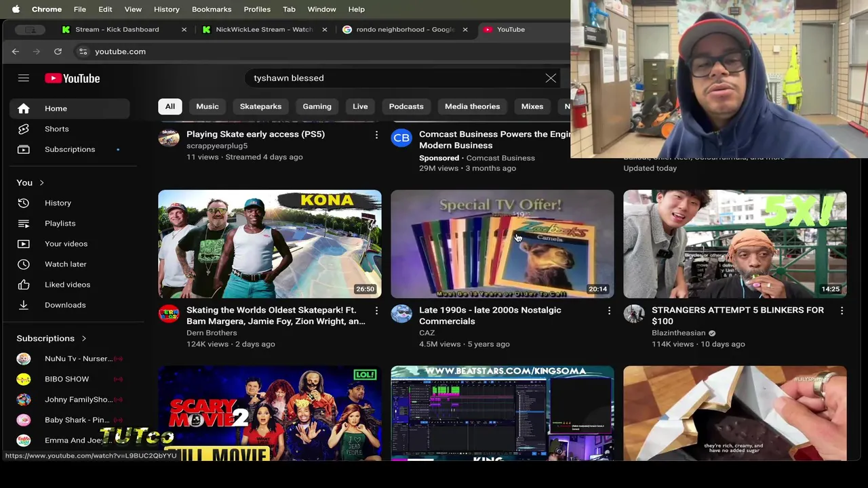Viewport: 868px width, 488px height.
Task: Switch to NickWickLee Stream tab
Action: (264, 30)
